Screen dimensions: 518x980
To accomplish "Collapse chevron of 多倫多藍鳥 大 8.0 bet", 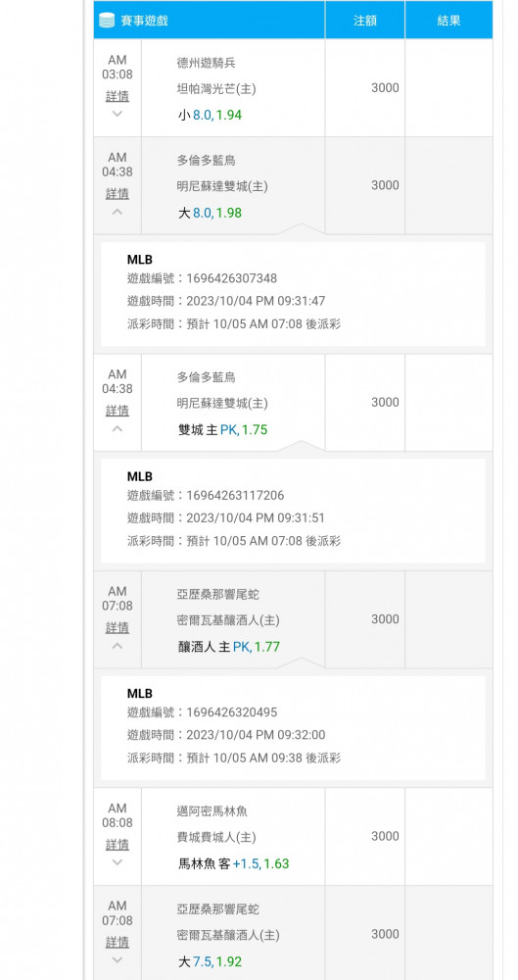I will (117, 212).
